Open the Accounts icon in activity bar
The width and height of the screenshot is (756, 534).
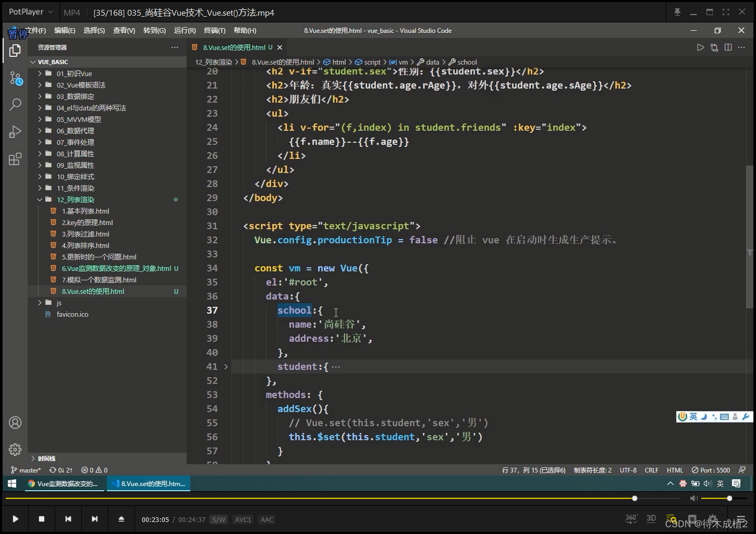coord(15,423)
